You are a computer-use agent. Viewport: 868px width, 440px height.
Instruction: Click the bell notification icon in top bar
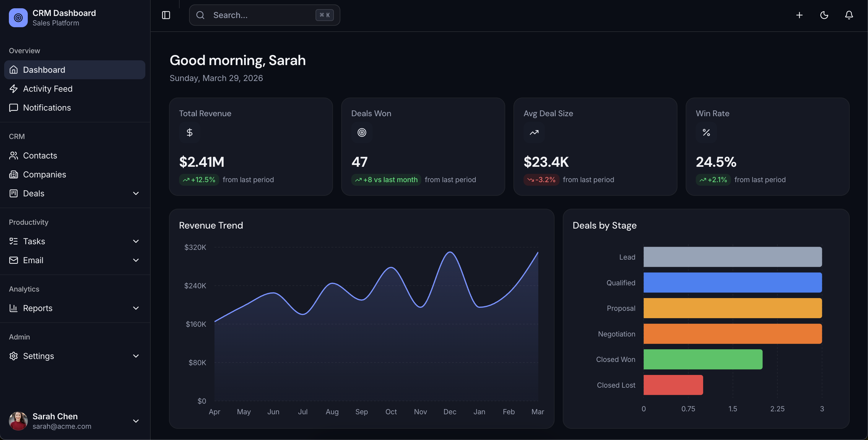pyautogui.click(x=849, y=15)
